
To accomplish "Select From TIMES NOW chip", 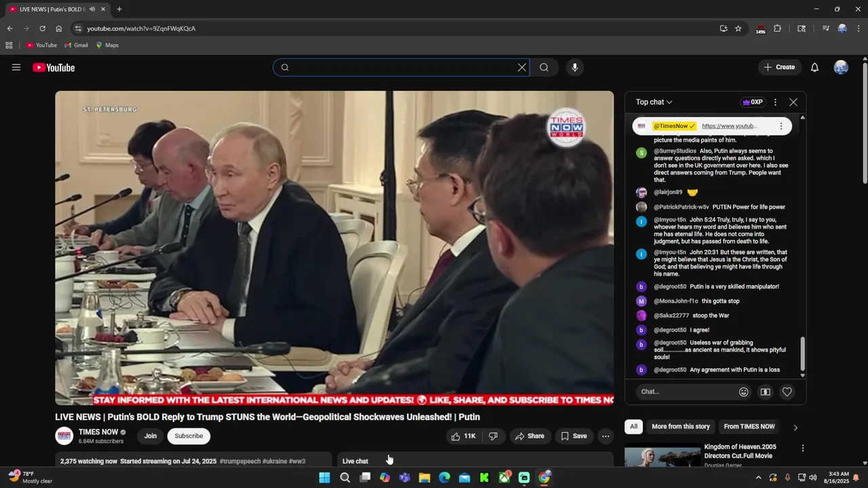I will click(749, 426).
